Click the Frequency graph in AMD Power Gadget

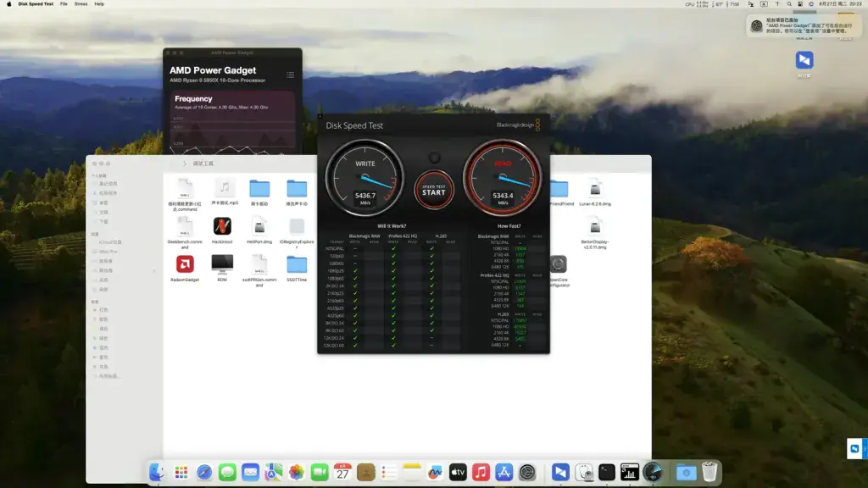[x=232, y=122]
